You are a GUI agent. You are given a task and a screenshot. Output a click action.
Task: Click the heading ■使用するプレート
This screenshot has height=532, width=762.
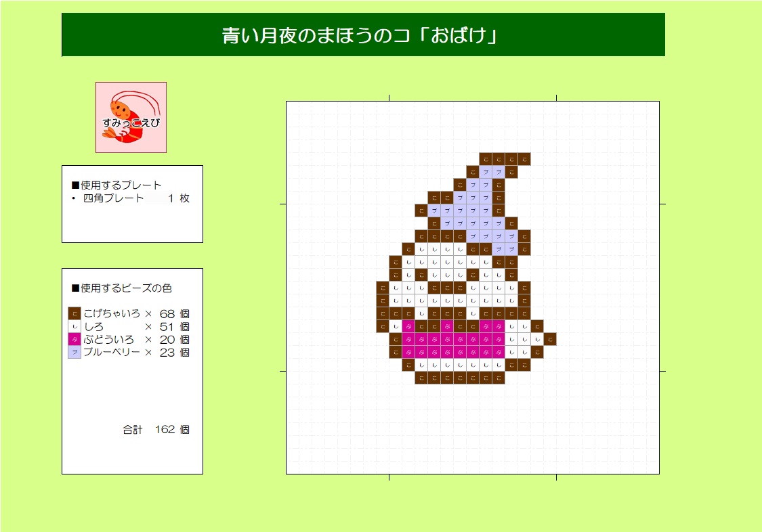116,185
